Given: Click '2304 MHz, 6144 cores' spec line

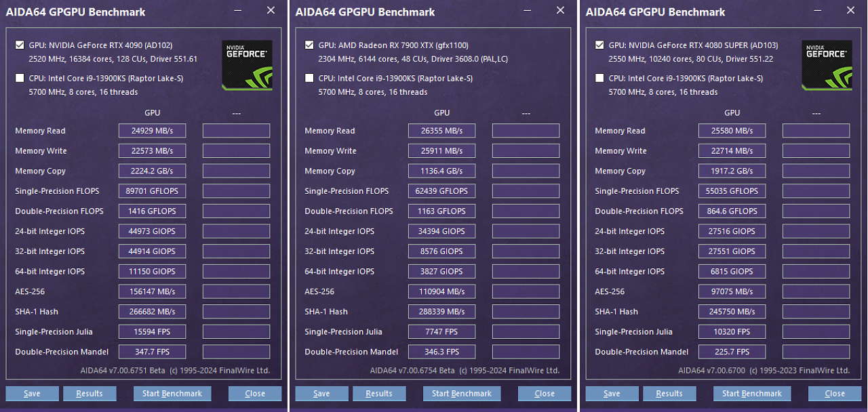Looking at the screenshot, I should 413,59.
